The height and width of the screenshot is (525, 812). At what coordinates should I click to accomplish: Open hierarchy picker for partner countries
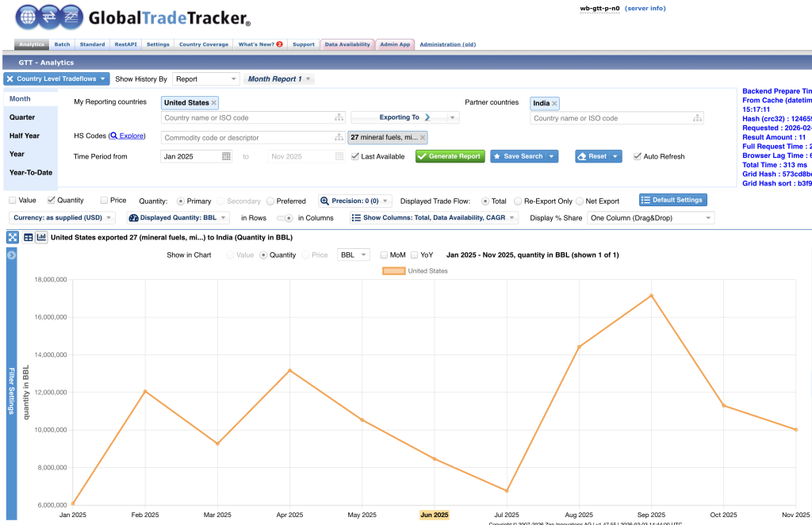click(x=698, y=118)
